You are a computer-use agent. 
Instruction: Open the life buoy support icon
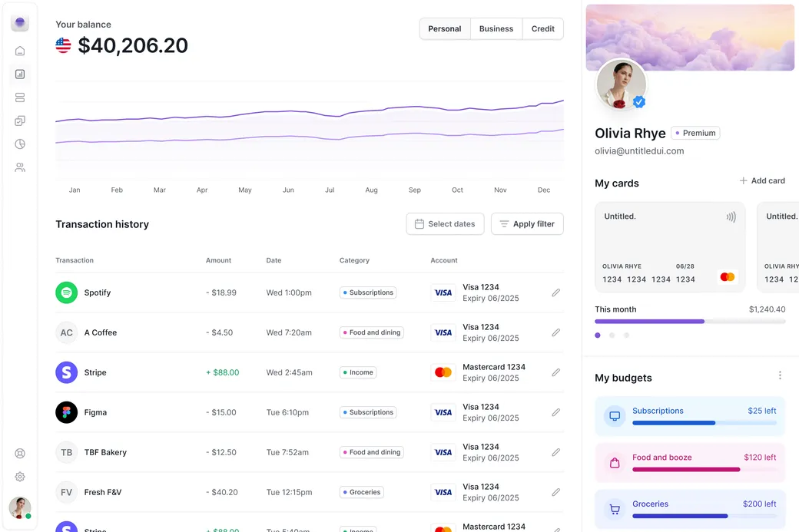pyautogui.click(x=20, y=454)
